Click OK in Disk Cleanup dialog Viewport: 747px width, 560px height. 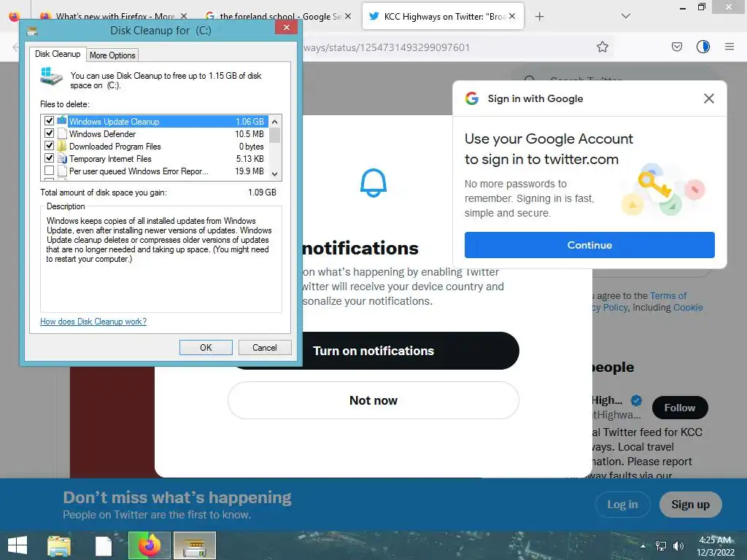pyautogui.click(x=206, y=348)
